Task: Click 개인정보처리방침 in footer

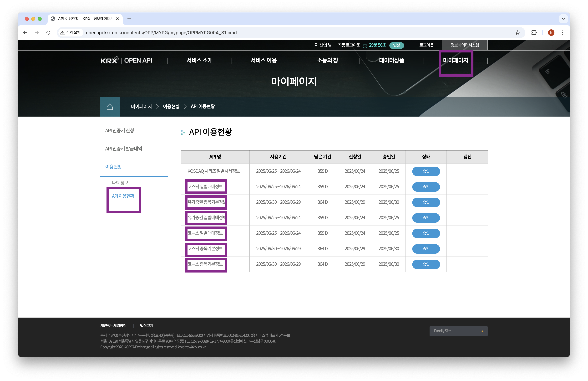Action: pos(113,326)
